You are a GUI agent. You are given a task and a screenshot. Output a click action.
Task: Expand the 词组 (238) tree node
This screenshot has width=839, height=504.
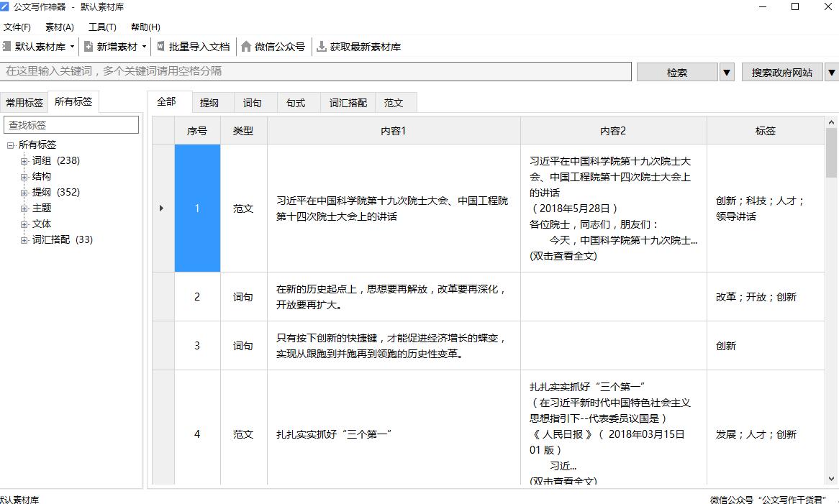pos(24,161)
